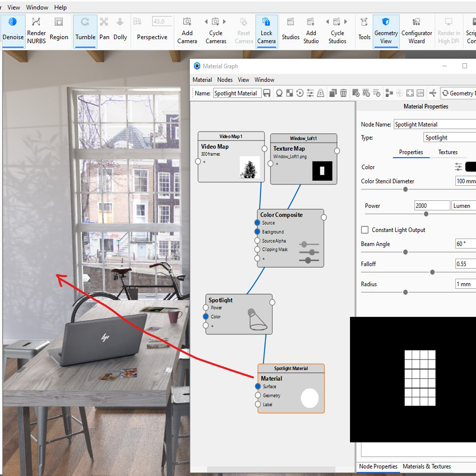The width and height of the screenshot is (476, 476).
Task: Click the Add Camera icon
Action: (187, 29)
